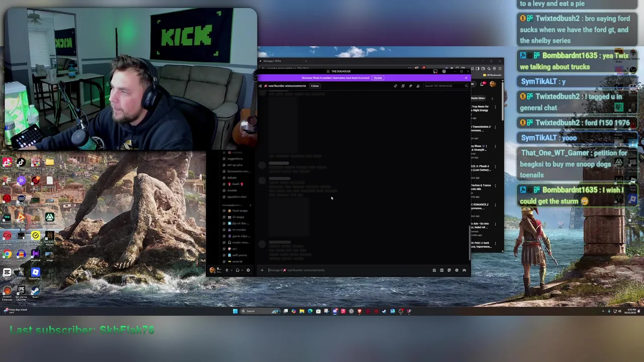Screen dimensions: 644x362
Task: Open the Threads icon in Discord header
Action: coord(395,86)
